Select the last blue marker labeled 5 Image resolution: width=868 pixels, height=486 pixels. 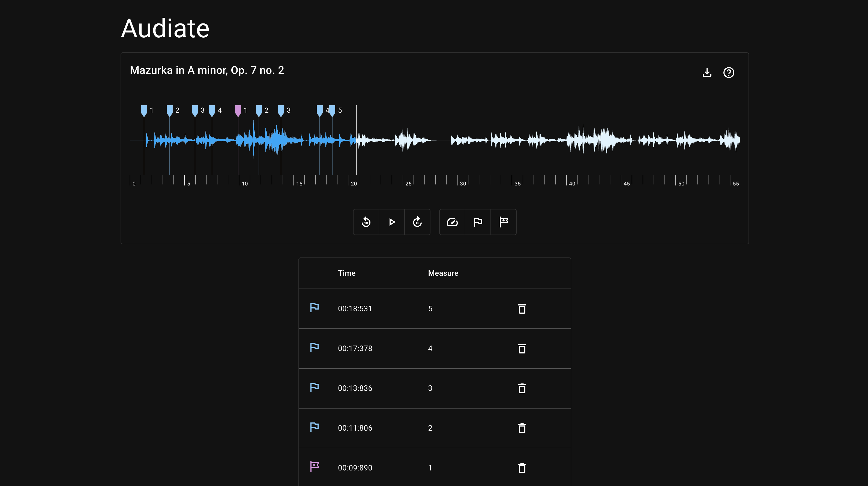[x=332, y=110]
